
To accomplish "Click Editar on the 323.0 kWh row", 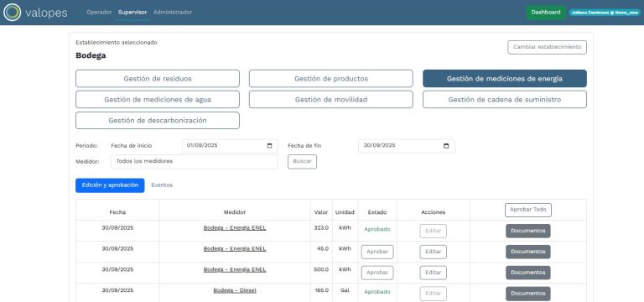I will pos(433,231).
